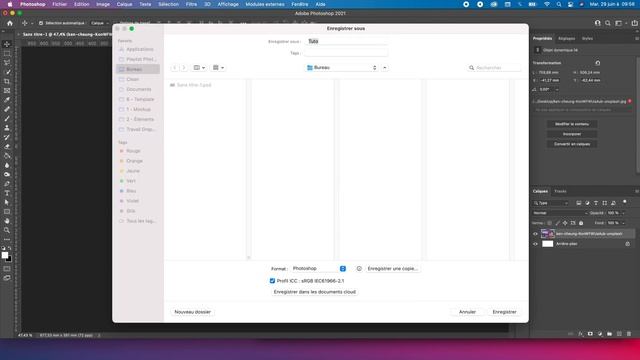Select the Eyedropper tool
The image size is (640, 360).
coord(7,100)
